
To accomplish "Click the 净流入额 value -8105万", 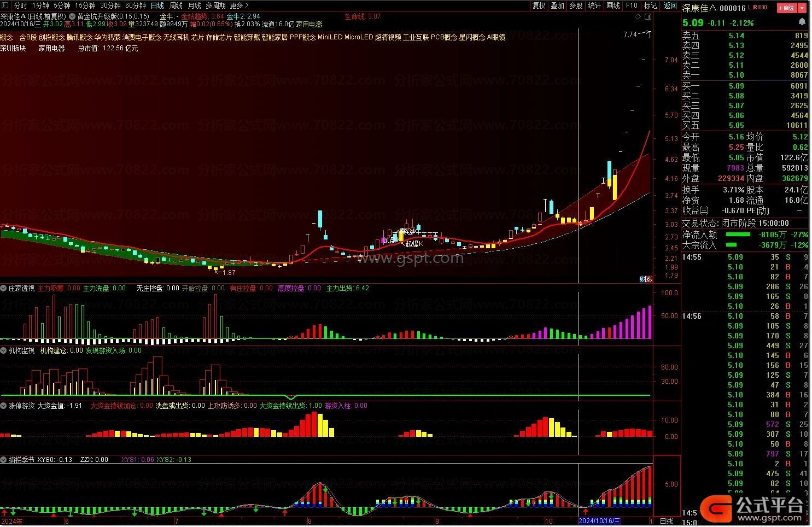I will coord(773,235).
